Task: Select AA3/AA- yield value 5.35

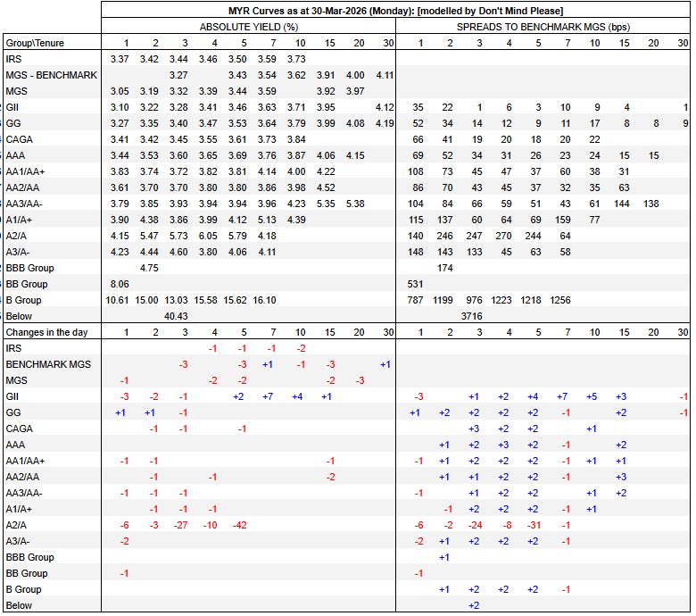Action: coord(326,204)
